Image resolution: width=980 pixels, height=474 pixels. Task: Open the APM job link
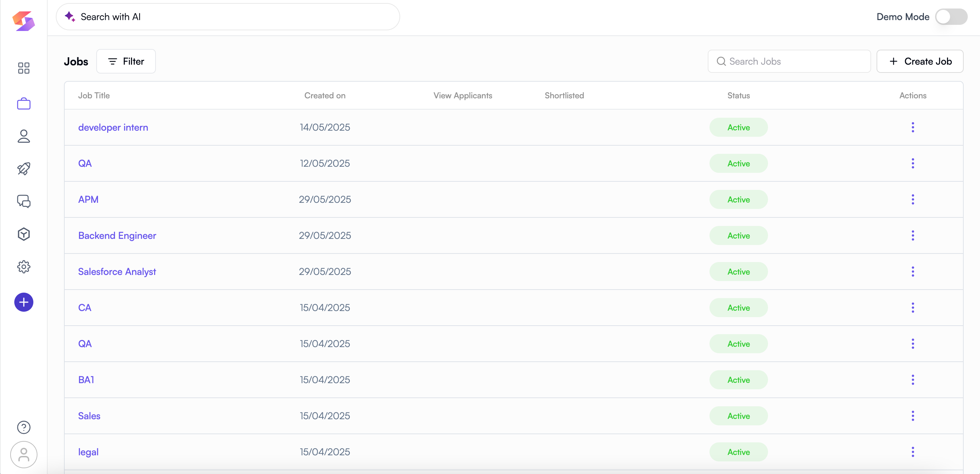pos(88,199)
